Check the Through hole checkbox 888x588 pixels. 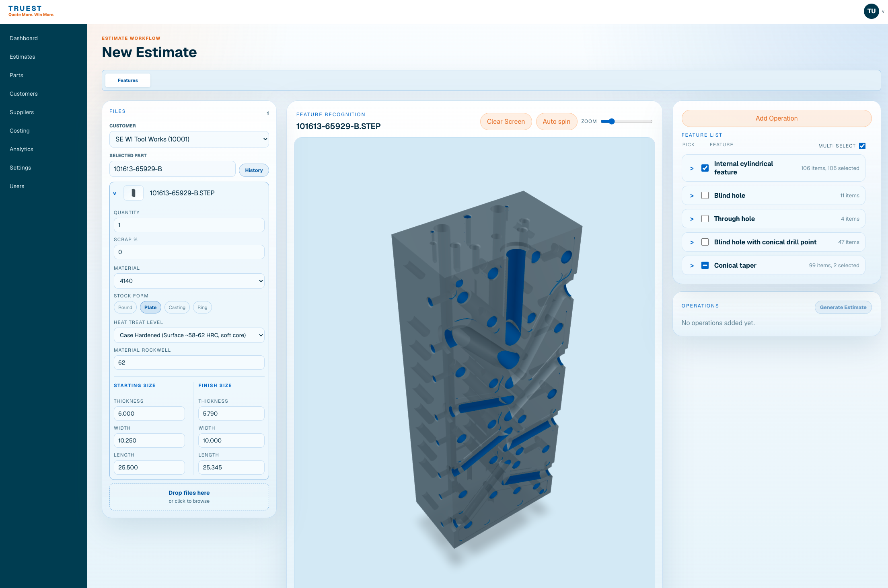(705, 219)
